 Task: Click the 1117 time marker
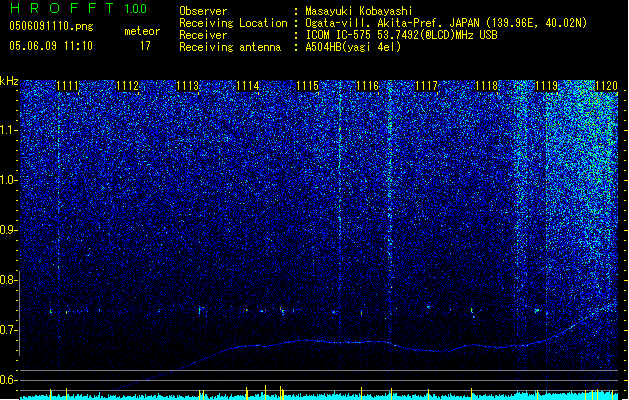pyautogui.click(x=426, y=86)
